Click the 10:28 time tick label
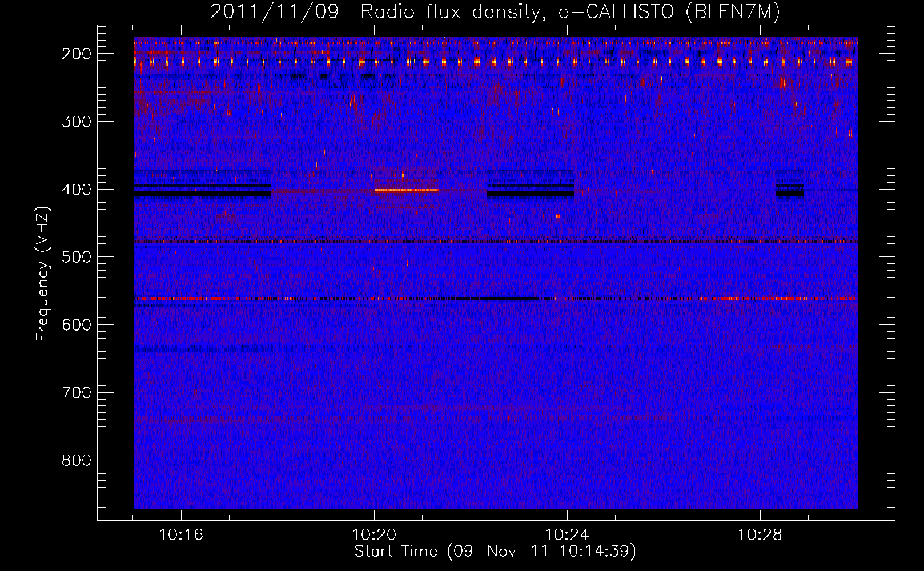Screen dimensions: 924x571 (760, 535)
